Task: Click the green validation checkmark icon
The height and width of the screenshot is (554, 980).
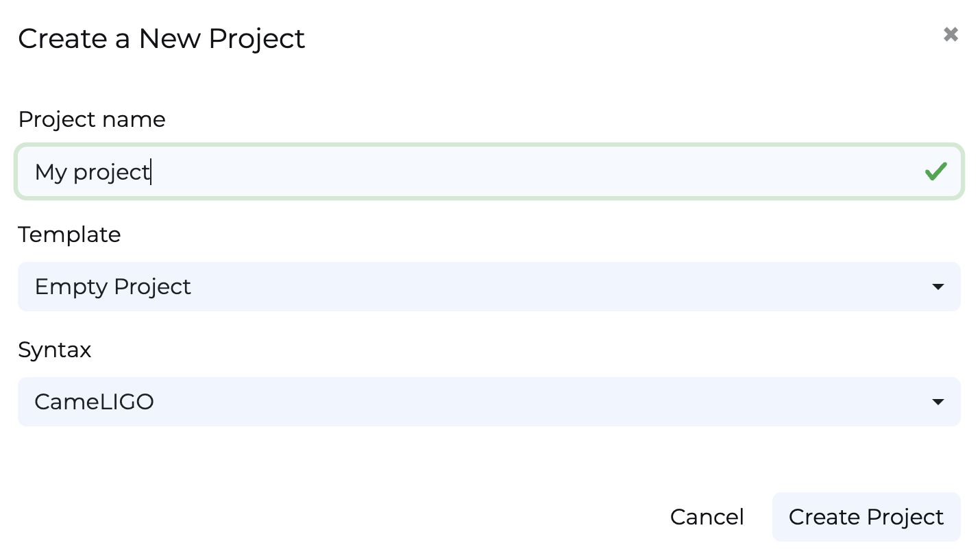Action: pyautogui.click(x=935, y=171)
